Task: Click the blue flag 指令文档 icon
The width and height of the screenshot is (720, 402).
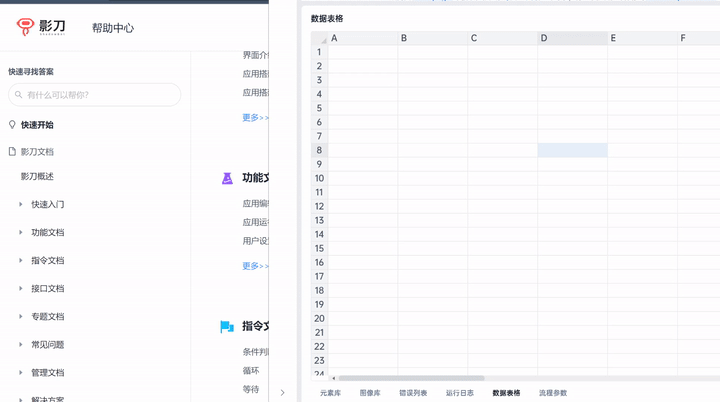Action: tap(227, 326)
